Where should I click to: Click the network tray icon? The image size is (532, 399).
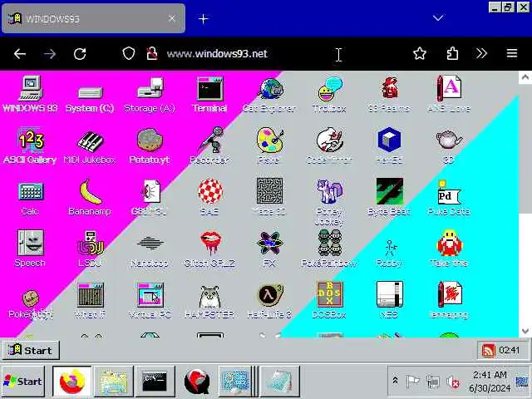pyautogui.click(x=432, y=382)
